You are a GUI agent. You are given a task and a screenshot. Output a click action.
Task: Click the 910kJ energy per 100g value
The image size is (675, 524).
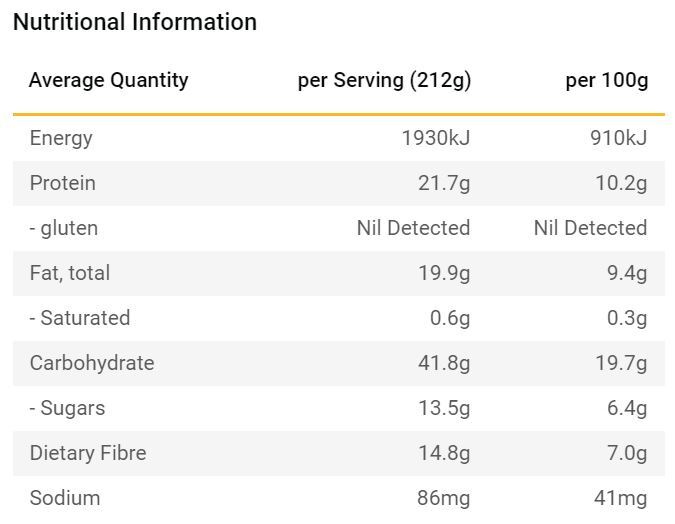tap(618, 138)
